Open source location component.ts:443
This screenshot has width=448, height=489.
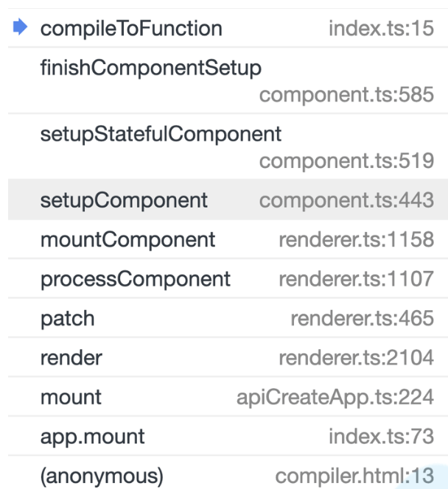(346, 200)
